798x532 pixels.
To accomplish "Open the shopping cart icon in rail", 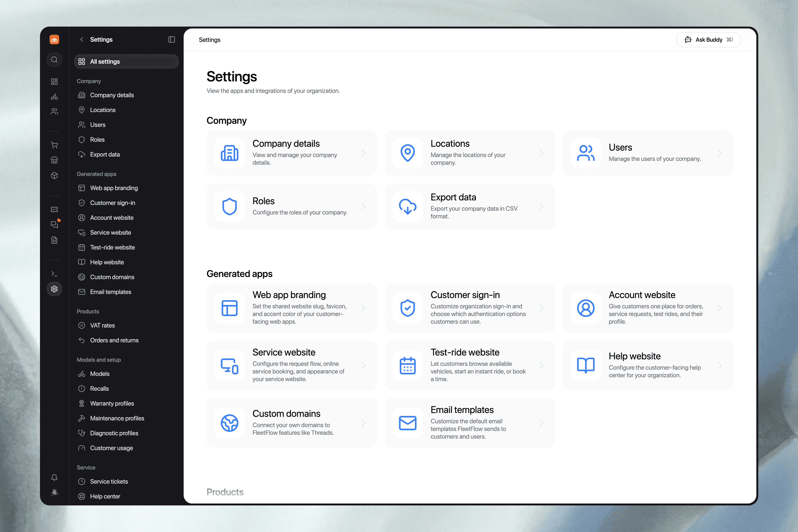I will 54,145.
